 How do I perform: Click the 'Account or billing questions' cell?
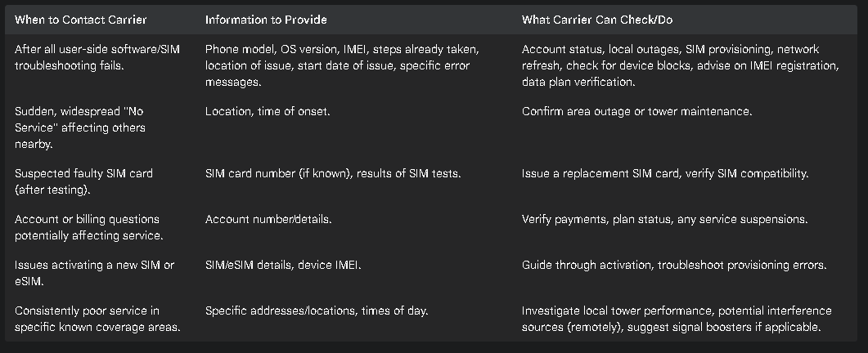[88, 227]
